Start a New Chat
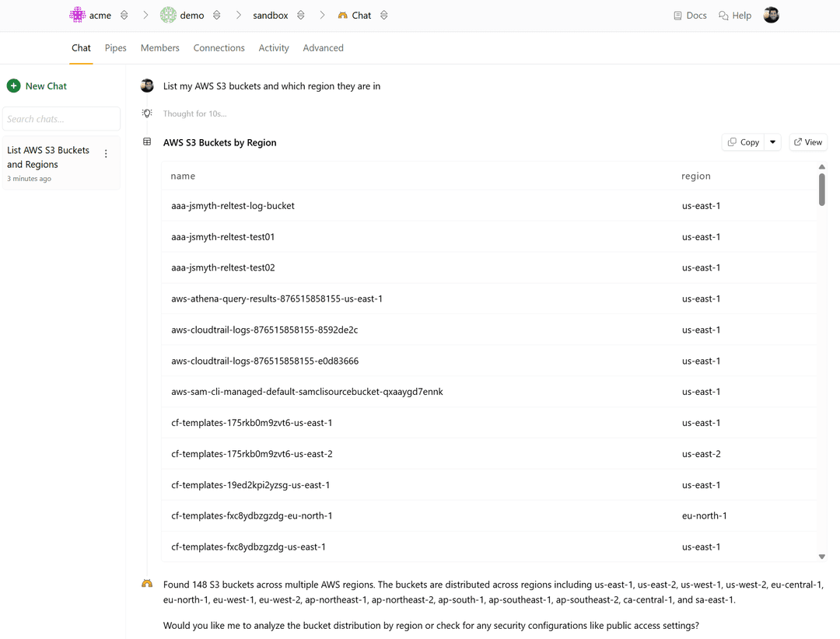Screen dimensions: 840x639 pyautogui.click(x=37, y=86)
